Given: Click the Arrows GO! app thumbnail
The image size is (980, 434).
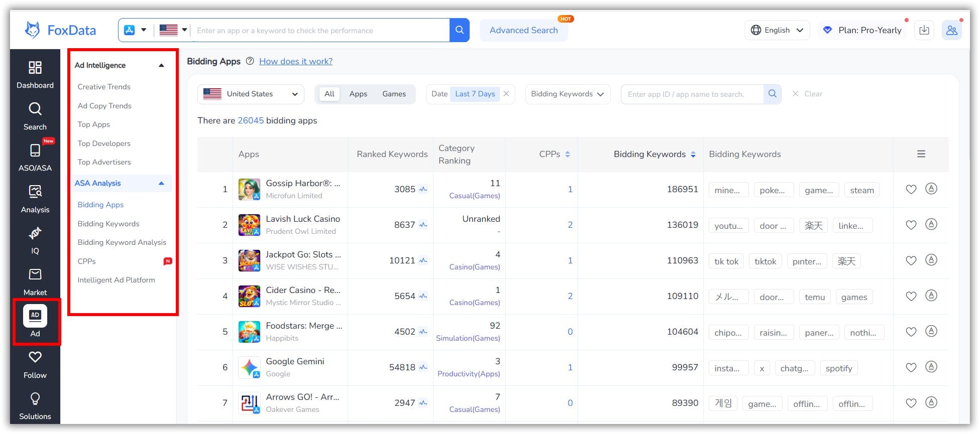Looking at the screenshot, I should tap(249, 403).
